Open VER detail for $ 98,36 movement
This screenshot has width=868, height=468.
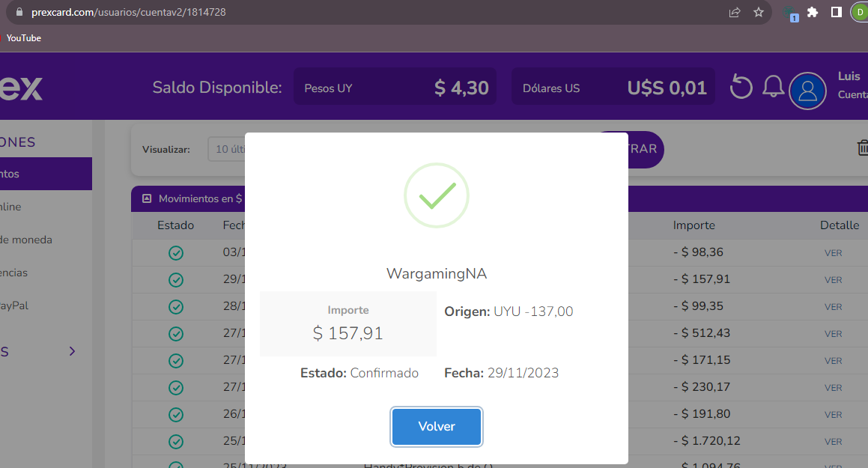tap(833, 253)
